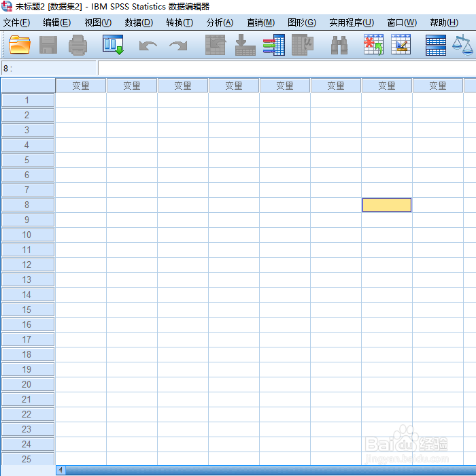Select row header 23
476x476 pixels.
point(28,429)
